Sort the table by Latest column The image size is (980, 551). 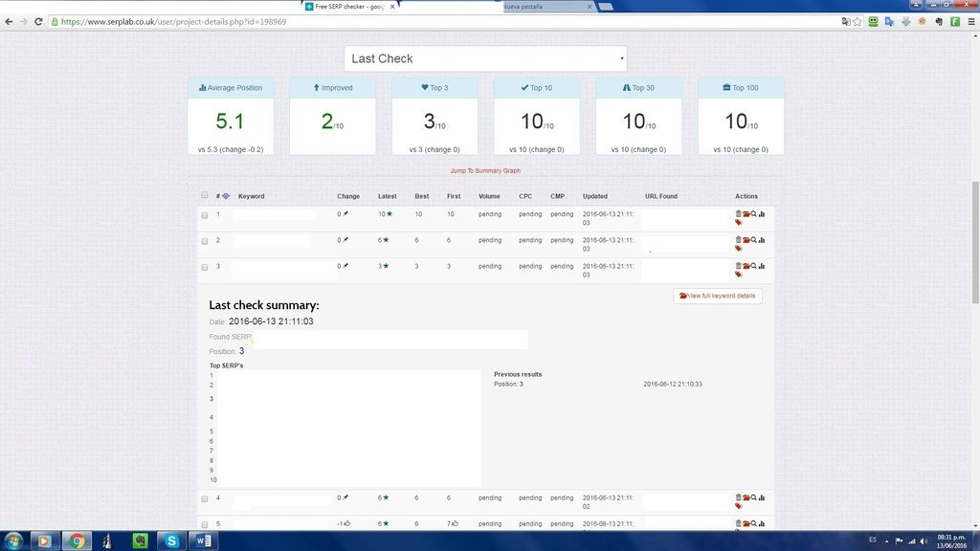[x=388, y=196]
